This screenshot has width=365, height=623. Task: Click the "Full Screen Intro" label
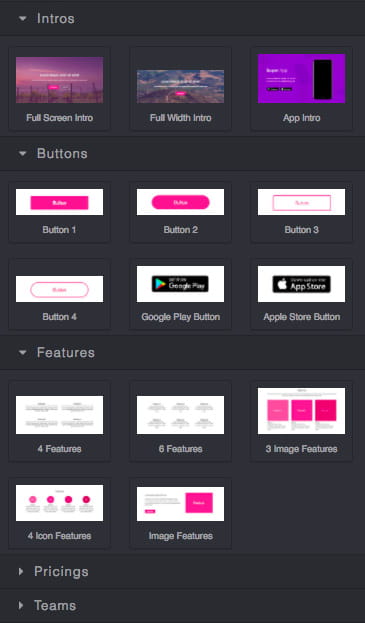[60, 118]
